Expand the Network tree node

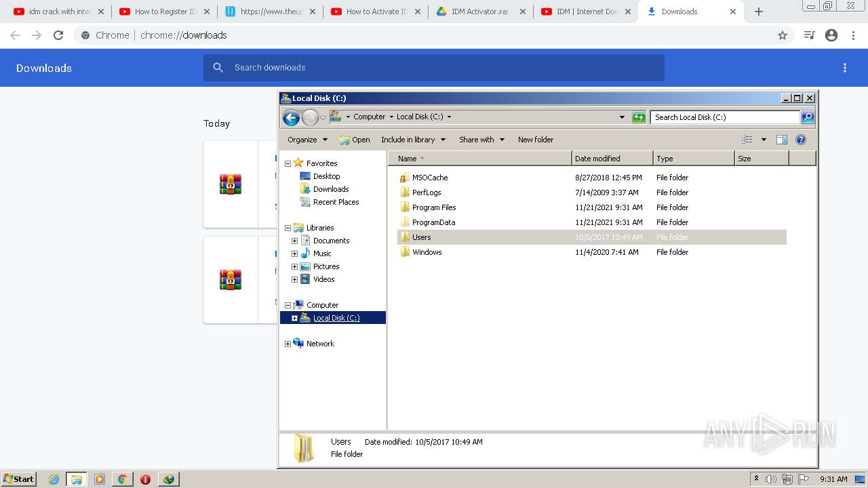288,344
